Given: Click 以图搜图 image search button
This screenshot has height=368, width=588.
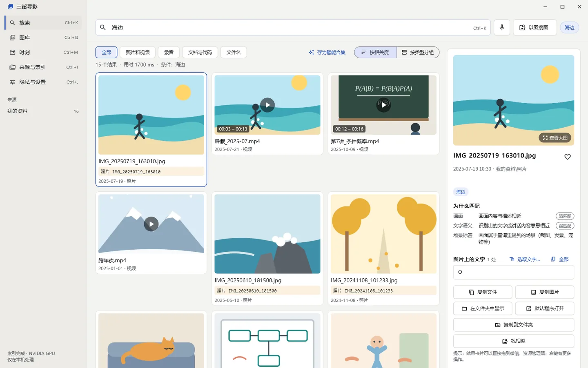Looking at the screenshot, I should pos(535,27).
